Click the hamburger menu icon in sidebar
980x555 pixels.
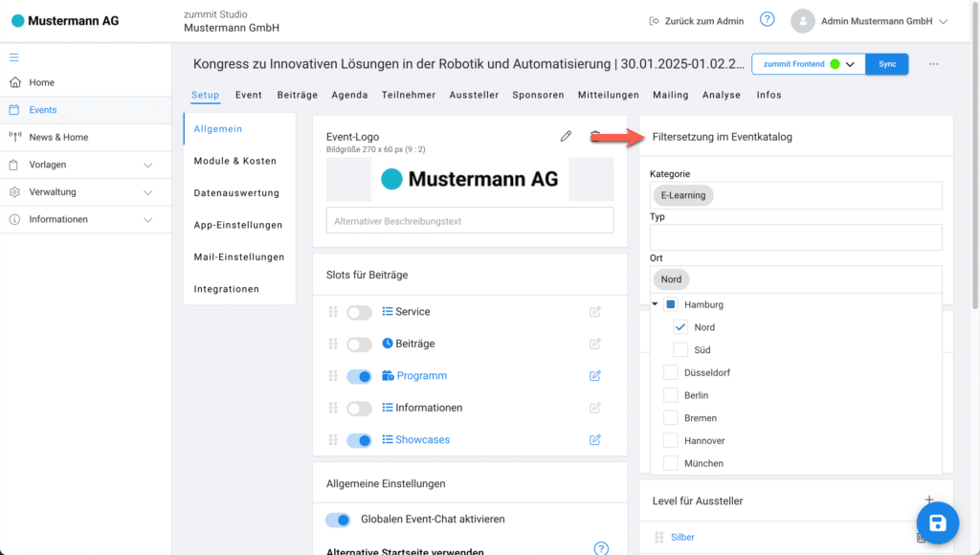pyautogui.click(x=14, y=57)
